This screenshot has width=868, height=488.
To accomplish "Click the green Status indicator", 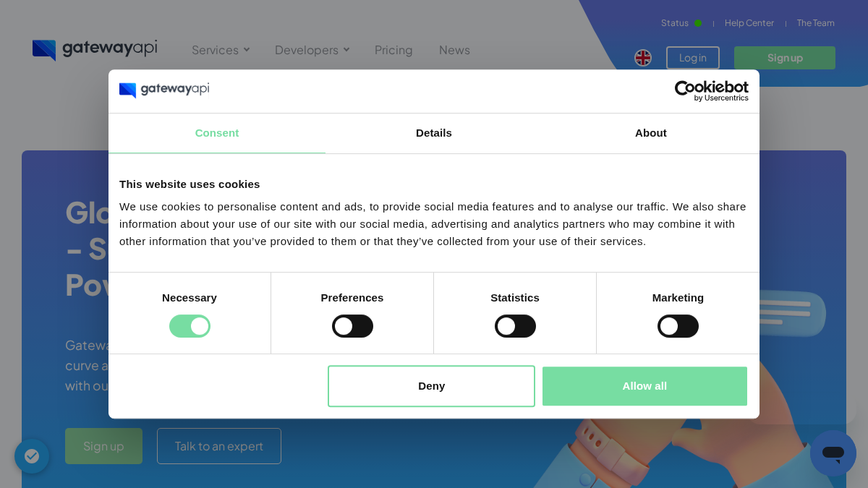I will (698, 23).
